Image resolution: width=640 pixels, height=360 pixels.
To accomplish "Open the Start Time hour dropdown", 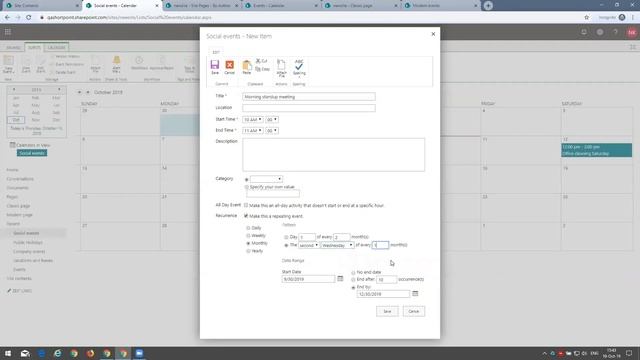I will click(x=253, y=120).
